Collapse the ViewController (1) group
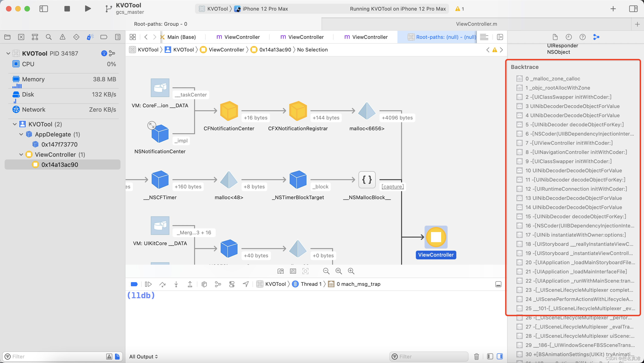 [x=21, y=155]
